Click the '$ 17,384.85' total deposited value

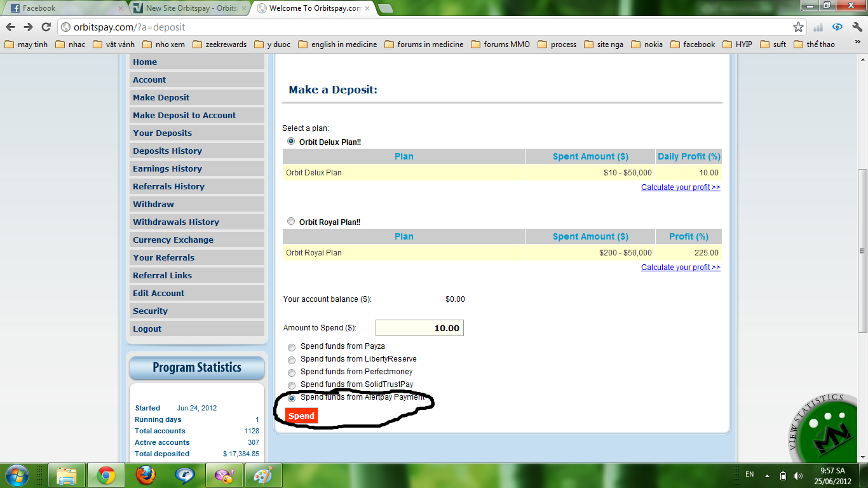tap(241, 454)
